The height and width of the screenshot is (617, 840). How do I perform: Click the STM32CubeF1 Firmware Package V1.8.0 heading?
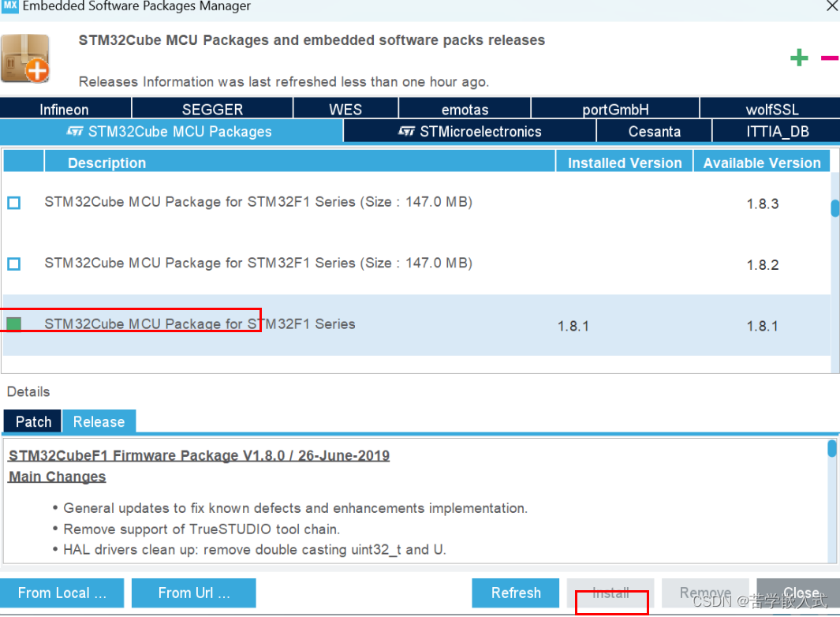(x=199, y=455)
